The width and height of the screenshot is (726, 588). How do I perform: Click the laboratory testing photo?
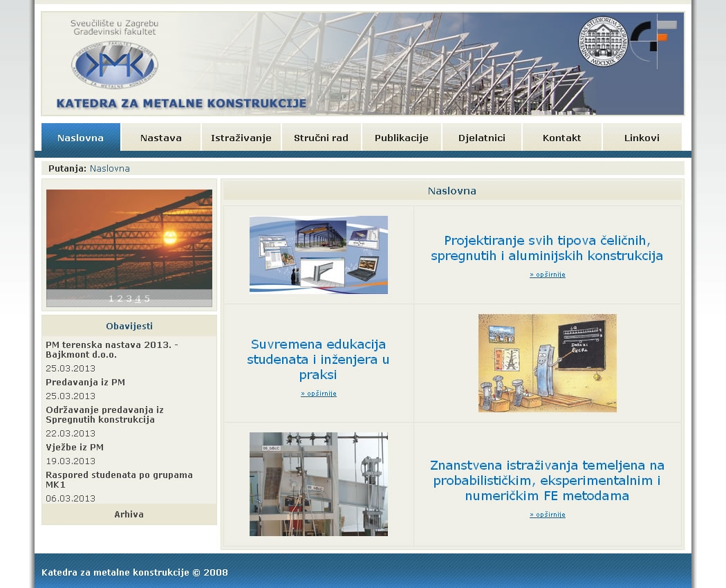click(319, 484)
